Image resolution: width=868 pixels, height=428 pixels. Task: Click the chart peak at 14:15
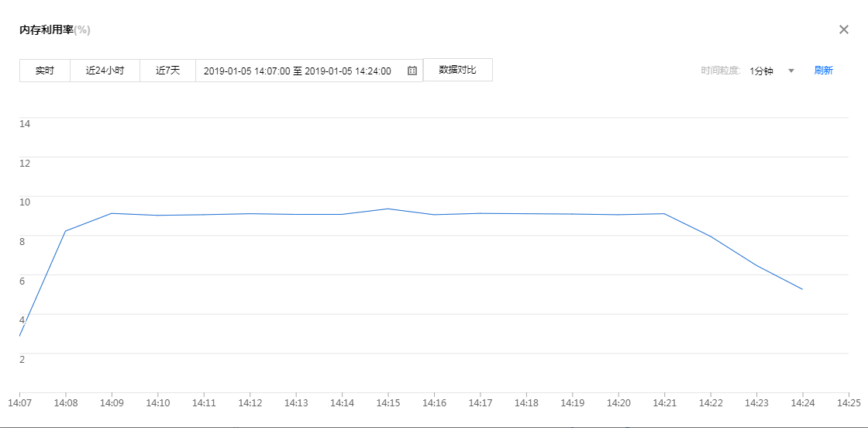(x=388, y=209)
